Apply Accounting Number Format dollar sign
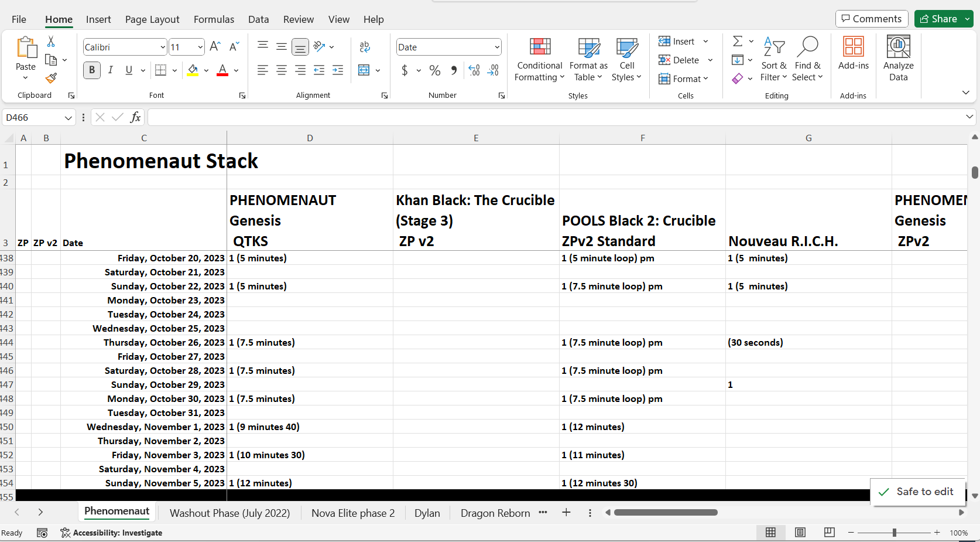Viewport: 980px width, 542px height. 405,70
